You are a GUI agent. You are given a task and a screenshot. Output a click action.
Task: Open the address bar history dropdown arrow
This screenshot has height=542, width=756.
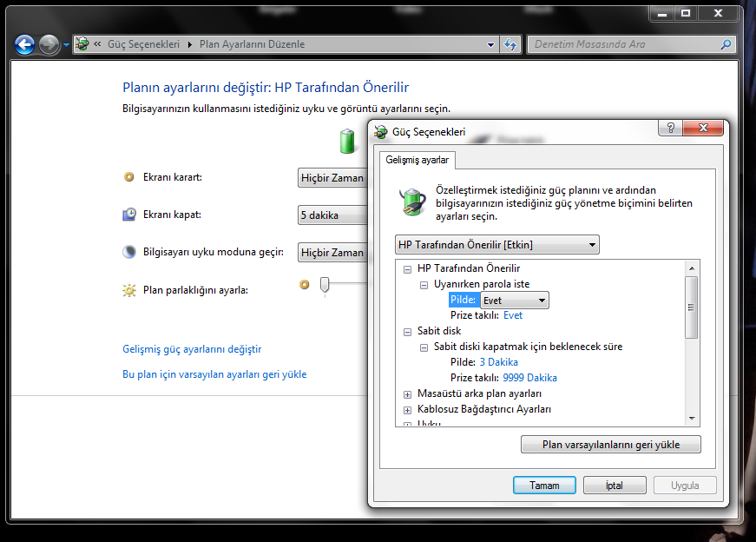click(490, 44)
